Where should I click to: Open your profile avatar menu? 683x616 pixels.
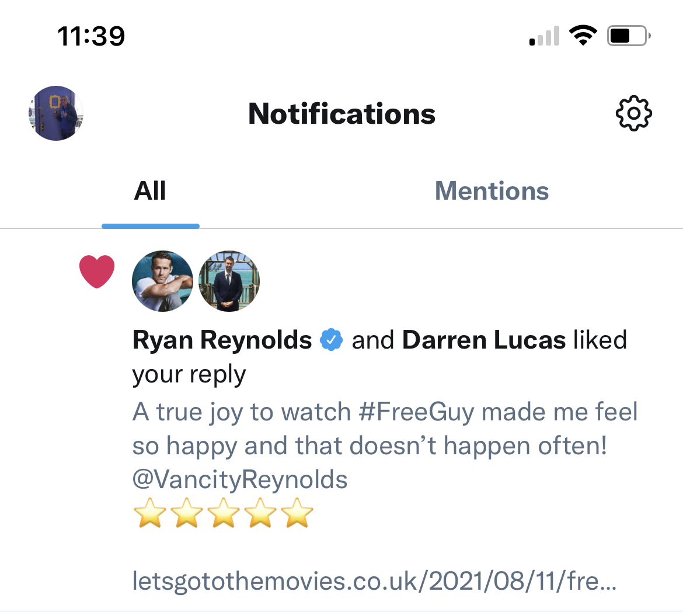[x=56, y=113]
